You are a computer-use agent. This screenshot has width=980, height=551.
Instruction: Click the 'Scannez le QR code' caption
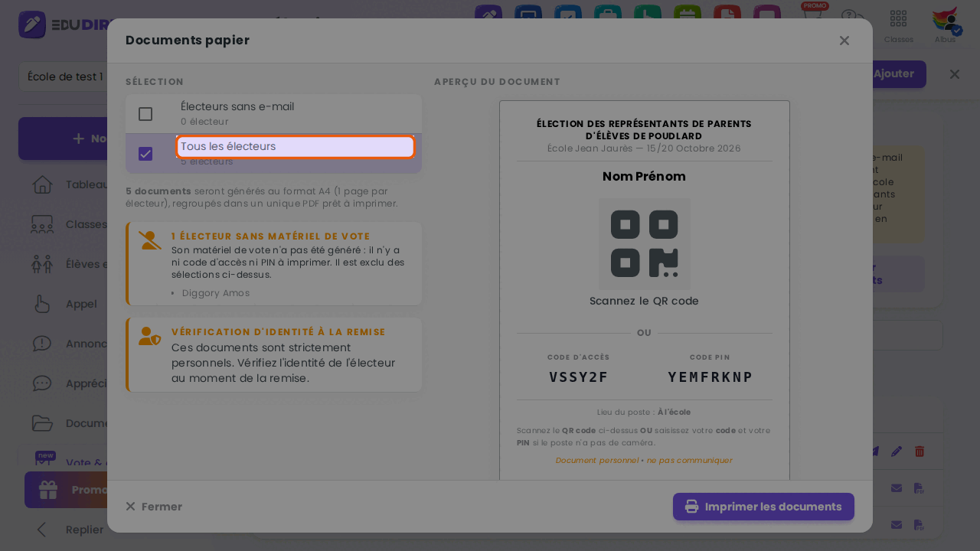coord(644,302)
